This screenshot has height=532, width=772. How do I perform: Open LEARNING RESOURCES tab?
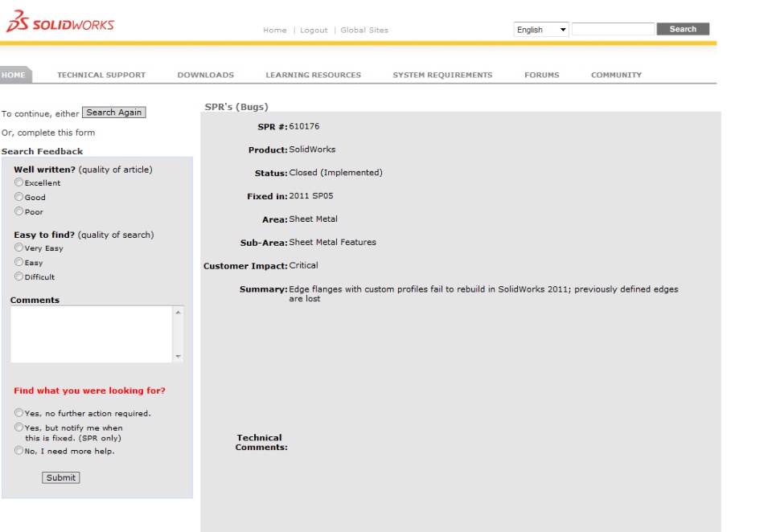[313, 75]
